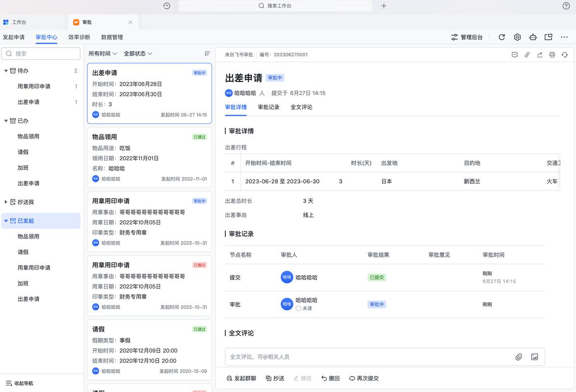
Task: Click the share arrow icon
Action: click(540, 55)
